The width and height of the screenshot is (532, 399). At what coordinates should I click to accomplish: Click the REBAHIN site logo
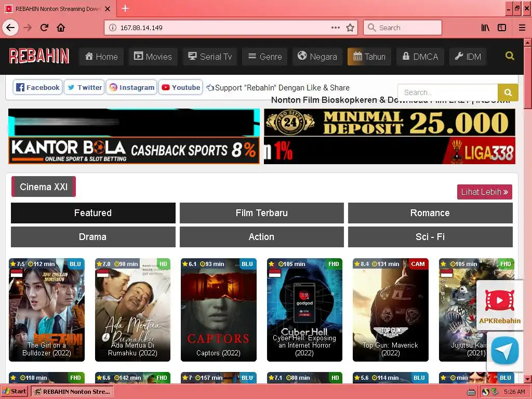39,56
